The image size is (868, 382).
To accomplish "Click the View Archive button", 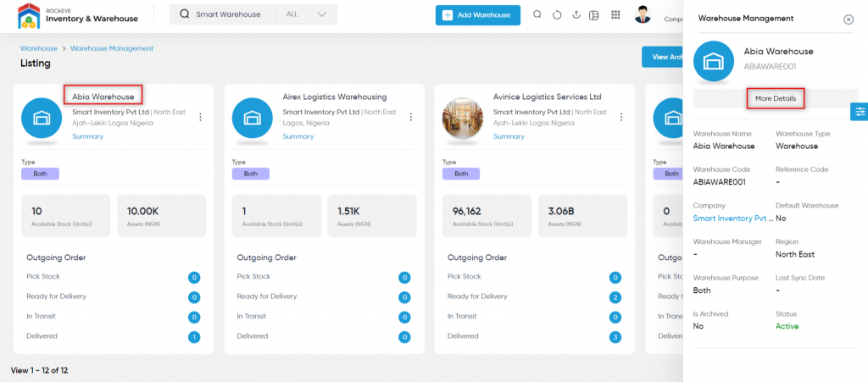I will [663, 57].
